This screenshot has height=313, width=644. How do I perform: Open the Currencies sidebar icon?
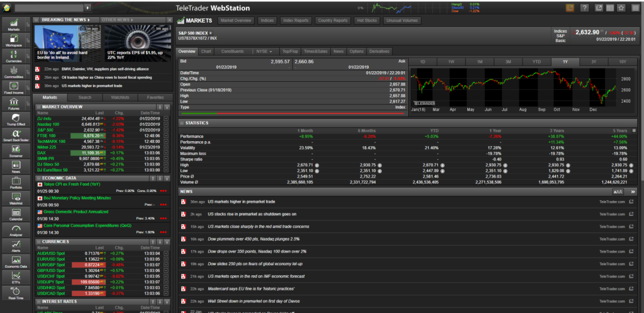[x=14, y=56]
